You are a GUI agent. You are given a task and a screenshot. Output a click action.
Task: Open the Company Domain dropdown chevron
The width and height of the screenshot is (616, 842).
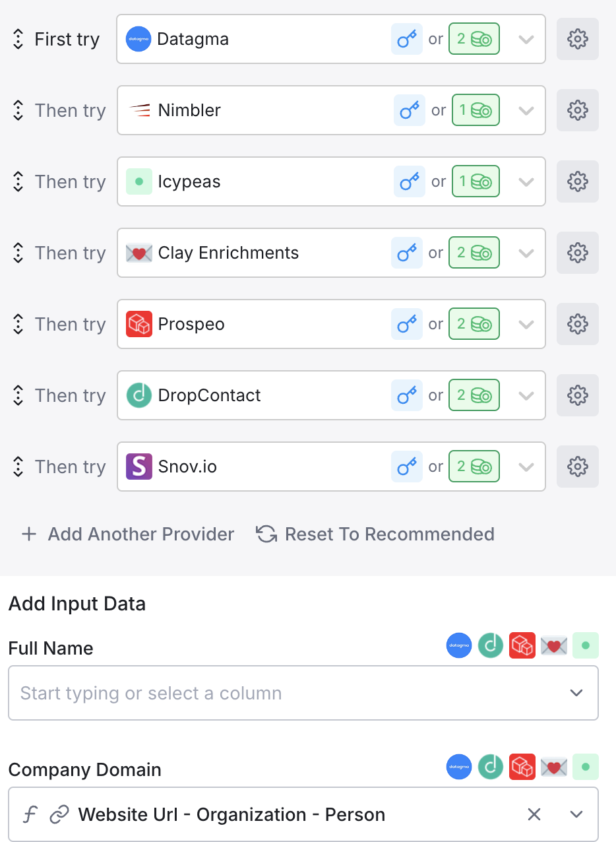pyautogui.click(x=576, y=815)
